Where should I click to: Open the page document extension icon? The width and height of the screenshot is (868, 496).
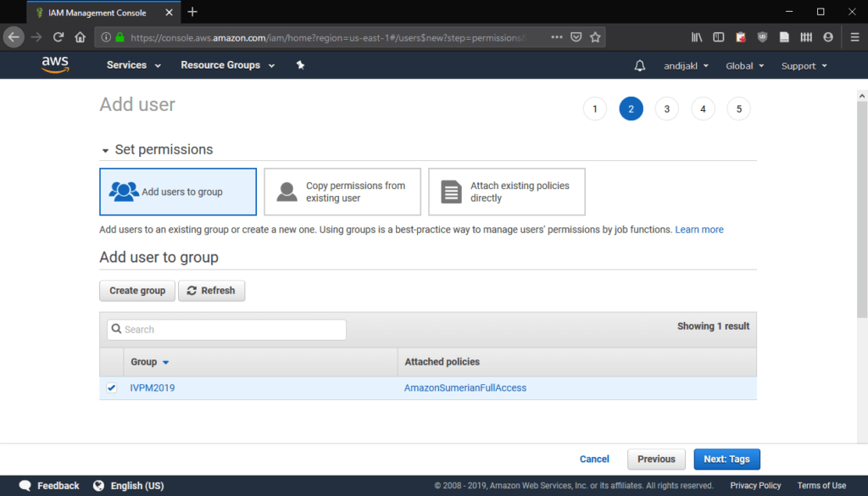784,37
